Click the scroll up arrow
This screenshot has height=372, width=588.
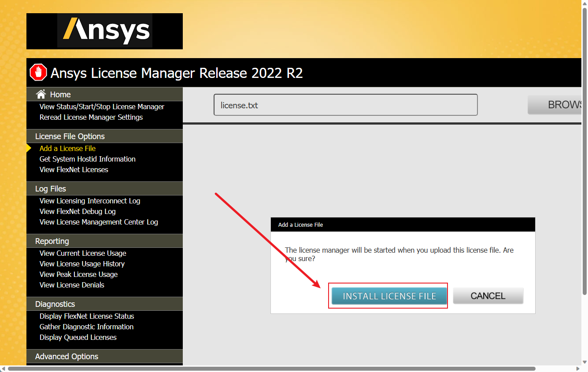click(x=584, y=3)
